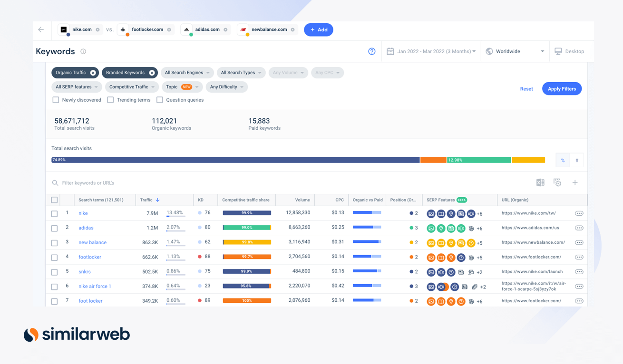623x364 pixels.
Task: Open the nike air force 1 keyword
Action: click(x=95, y=286)
